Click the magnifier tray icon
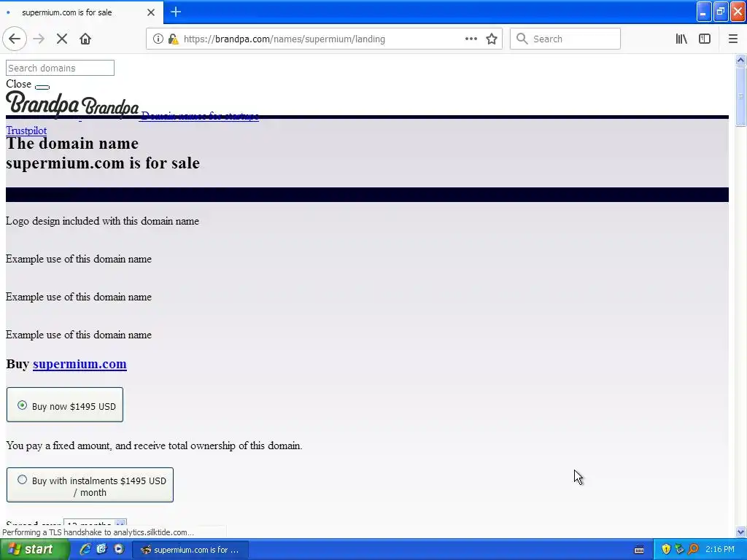Screen dimensions: 747x560 693,549
